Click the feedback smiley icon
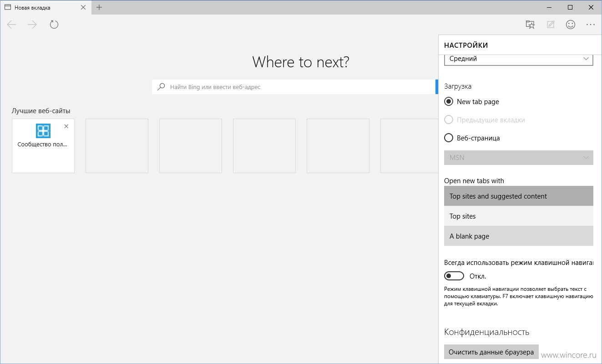602x364 pixels. [571, 25]
